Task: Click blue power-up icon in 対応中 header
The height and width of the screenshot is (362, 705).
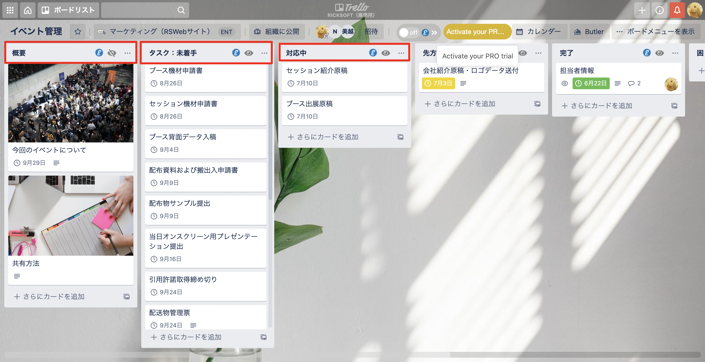Action: [373, 53]
